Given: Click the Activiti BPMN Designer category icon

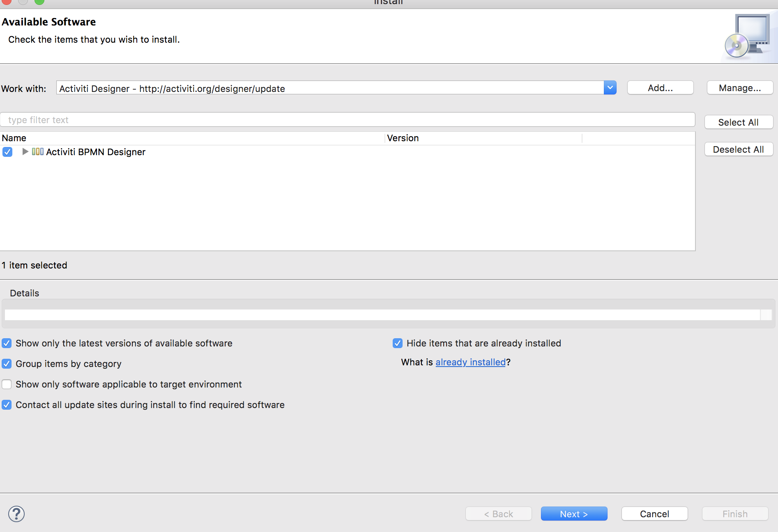Looking at the screenshot, I should 38,152.
